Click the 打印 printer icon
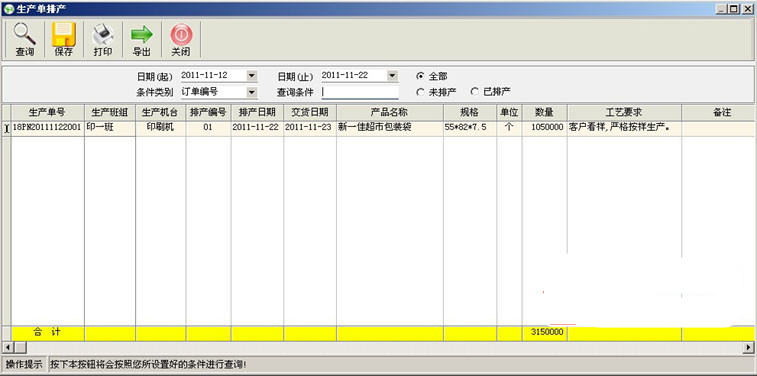 [102, 34]
